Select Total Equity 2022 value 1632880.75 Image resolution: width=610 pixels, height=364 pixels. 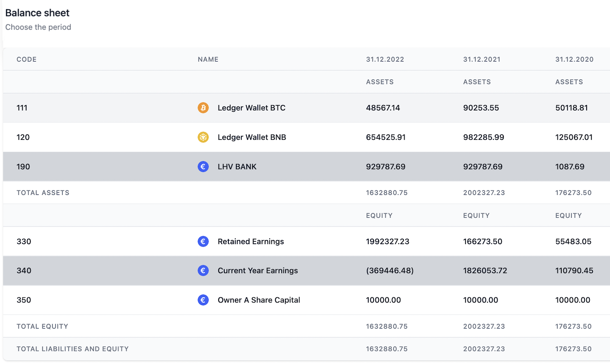pos(387,326)
